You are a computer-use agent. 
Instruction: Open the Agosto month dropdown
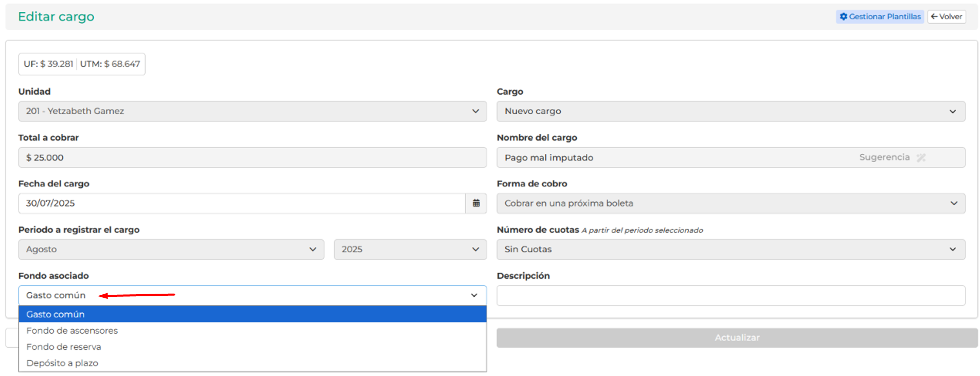coord(171,249)
